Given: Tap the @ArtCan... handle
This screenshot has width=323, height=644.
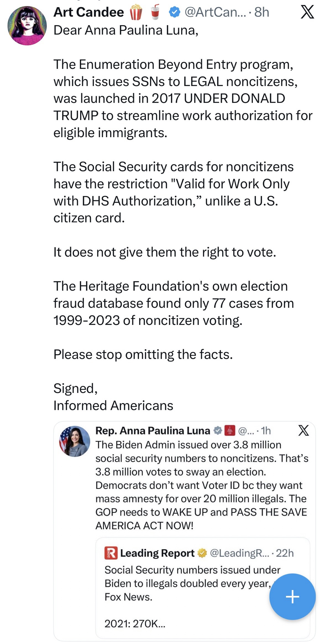Looking at the screenshot, I should click(215, 12).
